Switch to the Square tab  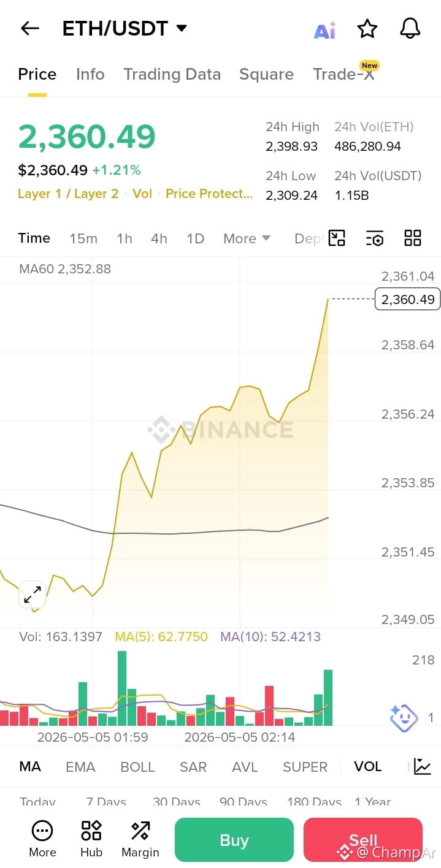266,74
